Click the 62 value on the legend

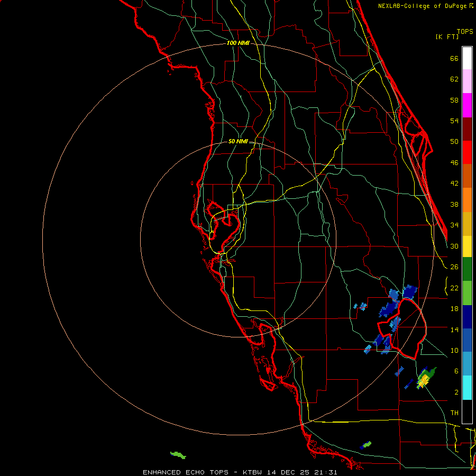454,79
